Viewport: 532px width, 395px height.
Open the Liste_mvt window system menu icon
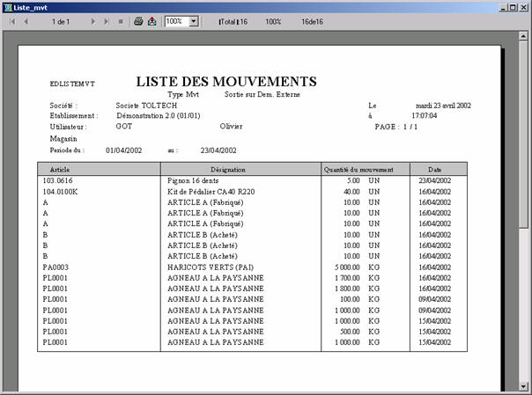tap(7, 6)
